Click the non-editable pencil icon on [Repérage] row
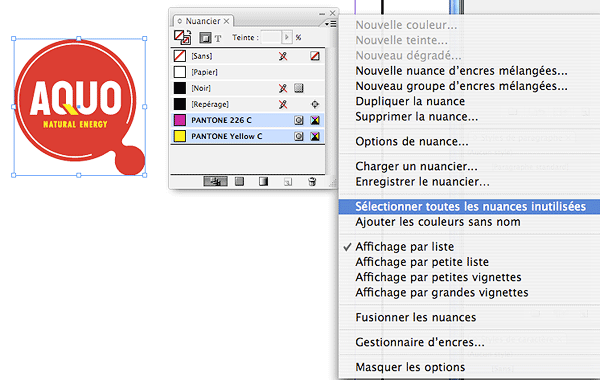The height and width of the screenshot is (380, 600). [283, 104]
